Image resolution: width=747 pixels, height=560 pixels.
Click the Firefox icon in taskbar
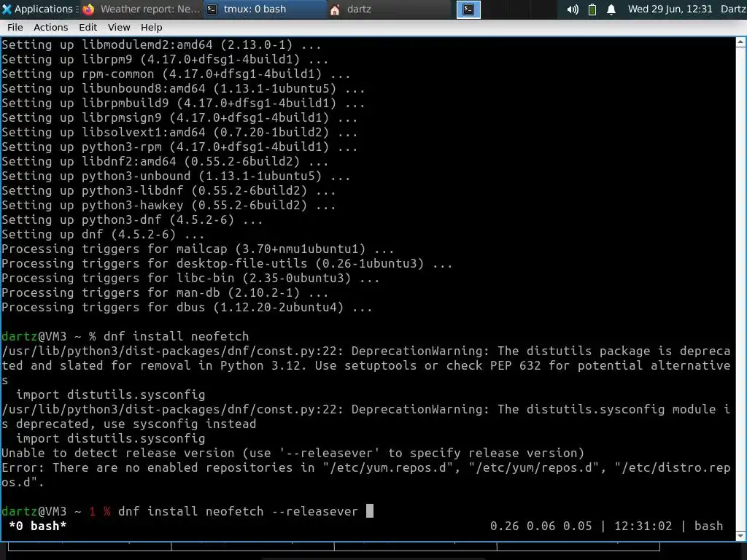[x=88, y=9]
